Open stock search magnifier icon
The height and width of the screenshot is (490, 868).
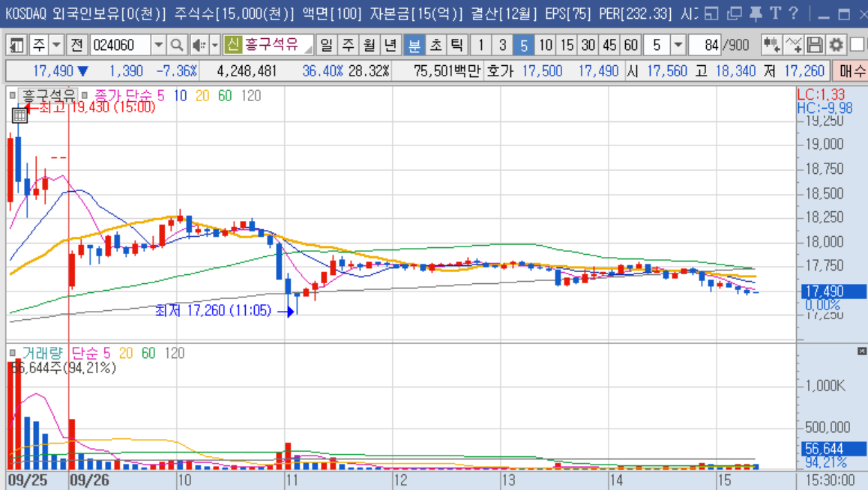click(177, 45)
